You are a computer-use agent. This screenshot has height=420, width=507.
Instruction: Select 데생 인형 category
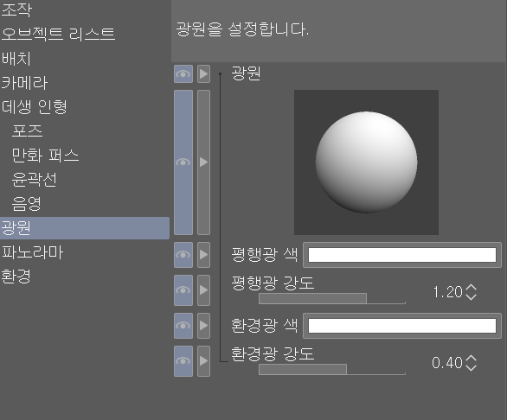pos(35,107)
